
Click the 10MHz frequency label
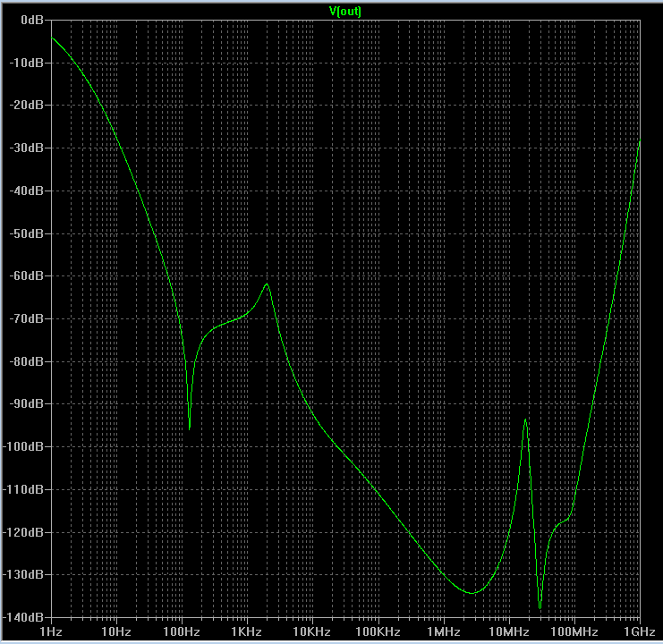click(509, 631)
